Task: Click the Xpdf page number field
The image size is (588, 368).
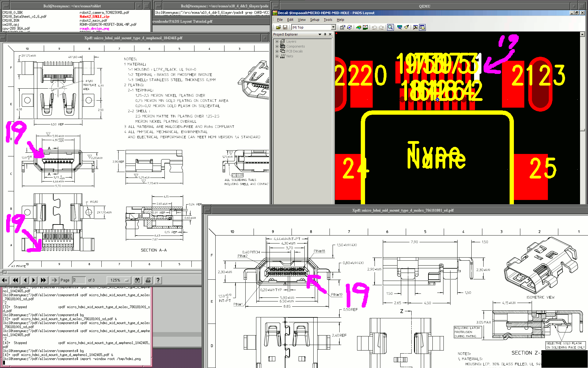Action: click(79, 280)
